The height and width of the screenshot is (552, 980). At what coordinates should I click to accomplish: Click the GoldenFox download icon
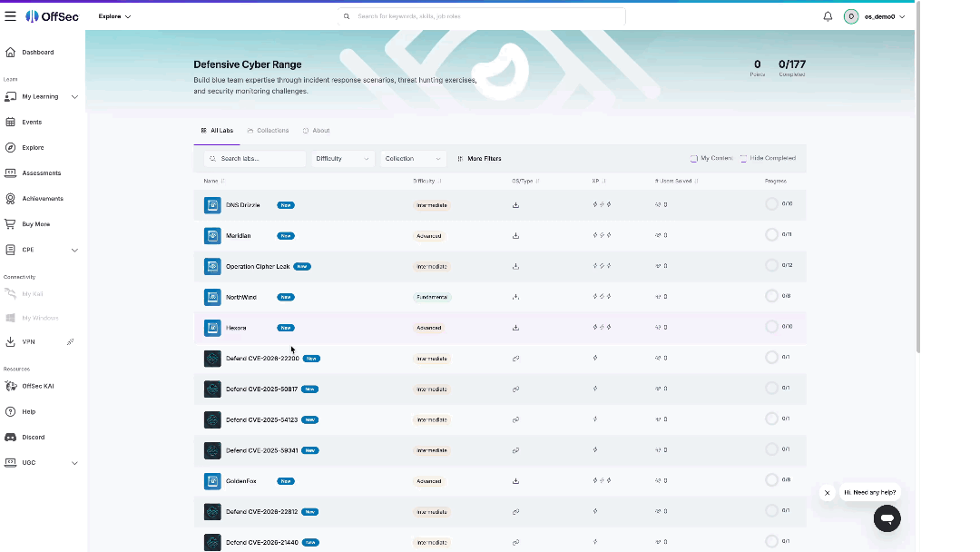(515, 481)
